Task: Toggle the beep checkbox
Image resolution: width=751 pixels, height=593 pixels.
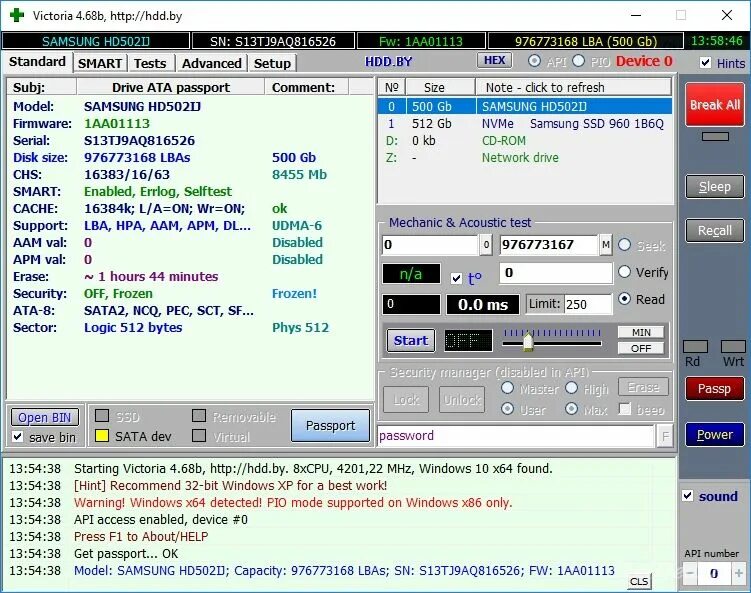Action: (625, 409)
